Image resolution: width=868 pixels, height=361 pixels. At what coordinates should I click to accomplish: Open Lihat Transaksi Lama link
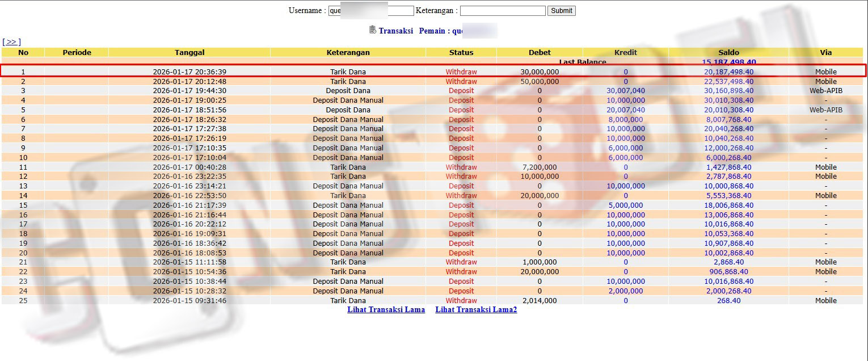[x=386, y=310]
